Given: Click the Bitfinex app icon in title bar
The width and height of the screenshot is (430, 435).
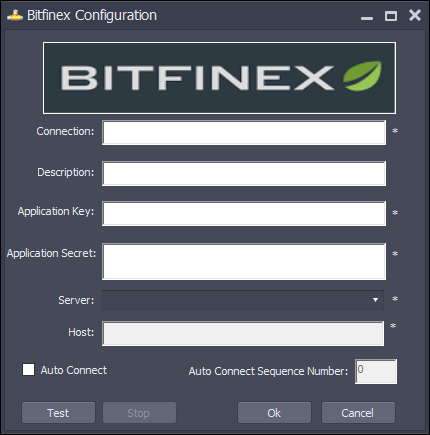Looking at the screenshot, I should [15, 15].
